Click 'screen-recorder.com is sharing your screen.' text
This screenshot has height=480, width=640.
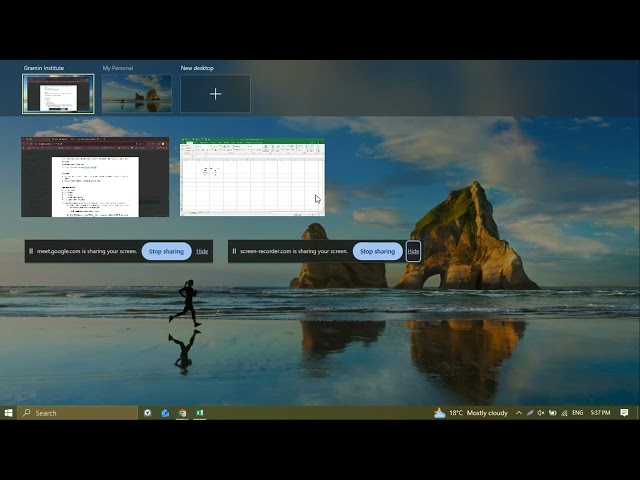click(x=294, y=251)
